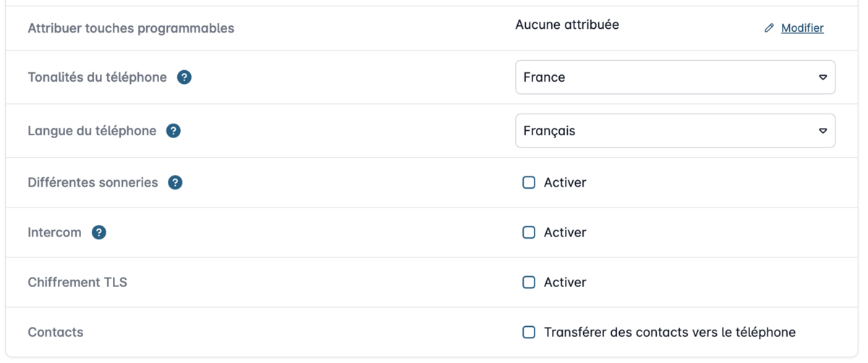Click the arrow of the France dropdown

click(822, 77)
